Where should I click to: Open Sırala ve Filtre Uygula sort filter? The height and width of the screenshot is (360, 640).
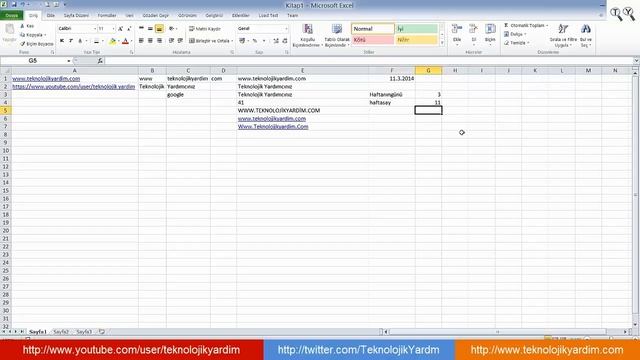563,35
